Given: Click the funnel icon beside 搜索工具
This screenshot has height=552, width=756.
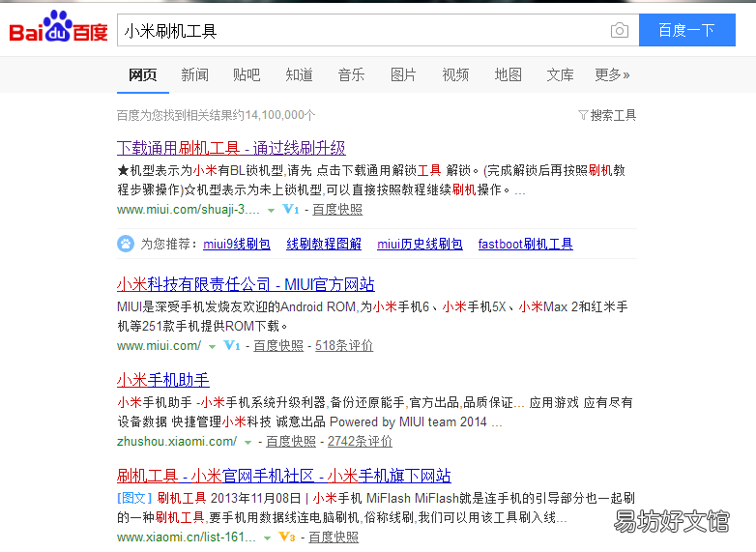Looking at the screenshot, I should pos(583,115).
